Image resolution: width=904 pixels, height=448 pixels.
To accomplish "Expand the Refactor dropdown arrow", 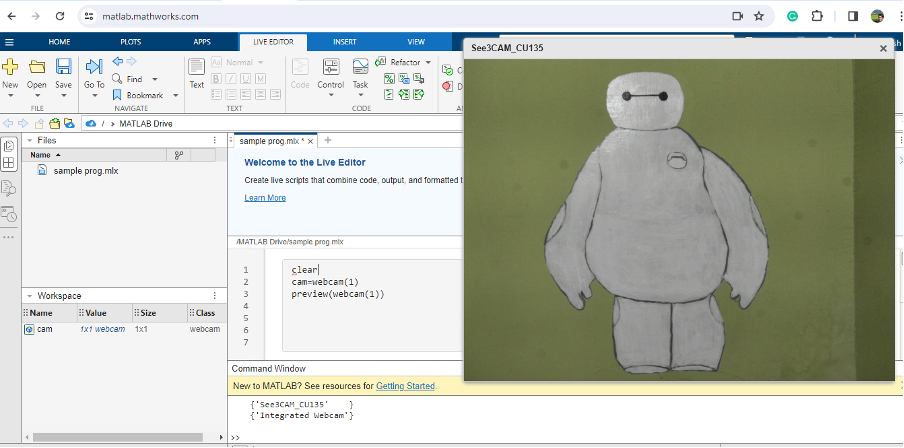I will coord(428,62).
